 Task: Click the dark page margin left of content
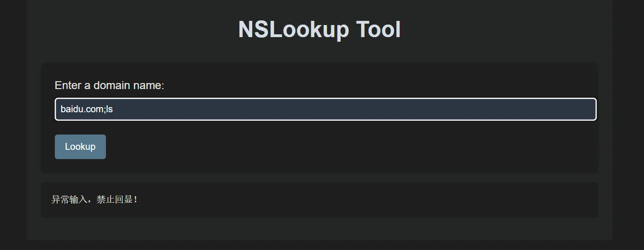click(x=13, y=125)
